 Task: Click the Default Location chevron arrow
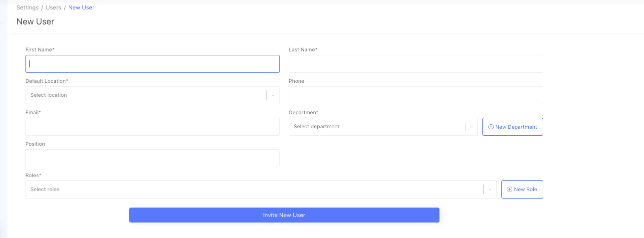[x=273, y=95]
